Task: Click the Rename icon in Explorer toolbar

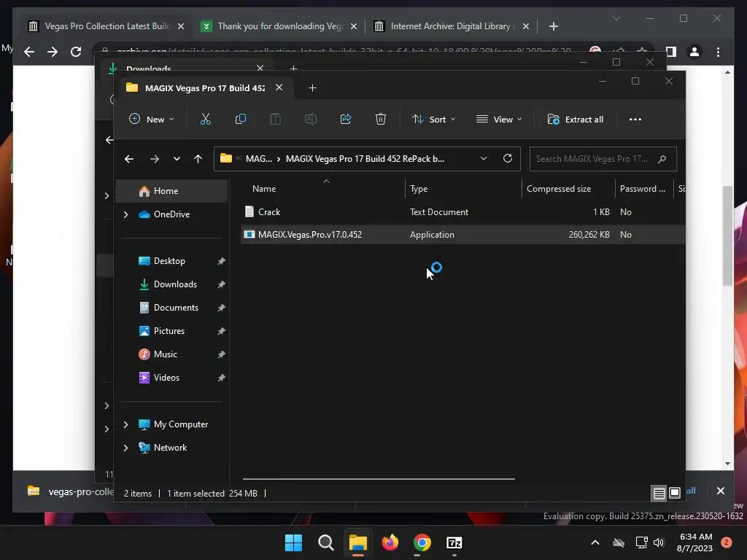Action: [311, 119]
